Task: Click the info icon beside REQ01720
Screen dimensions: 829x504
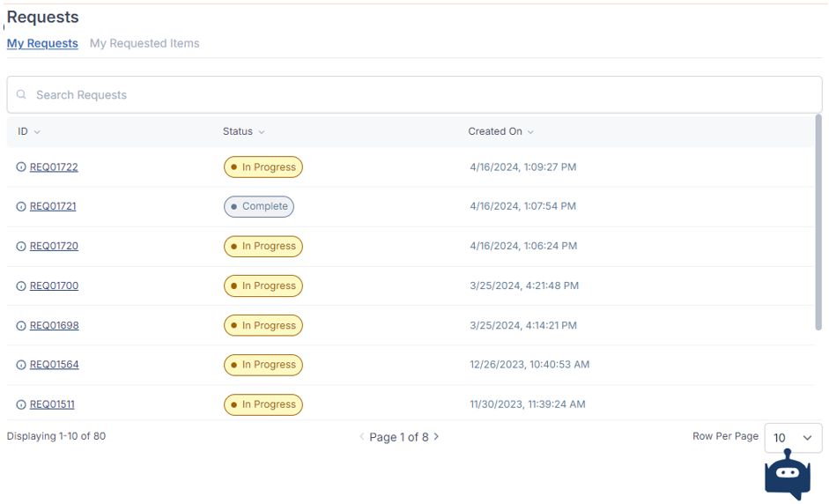Action: pos(21,247)
